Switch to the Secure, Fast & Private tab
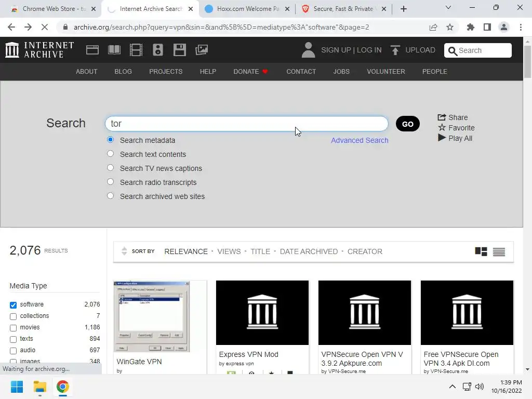 click(x=343, y=9)
